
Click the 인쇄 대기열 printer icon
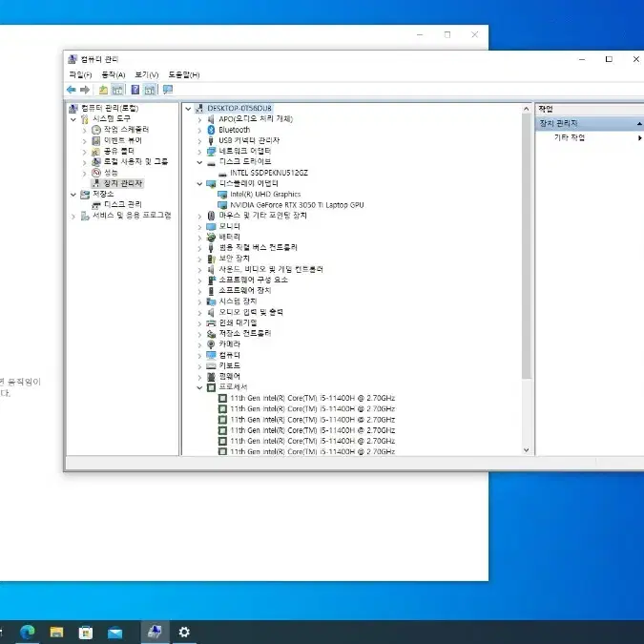coord(211,322)
